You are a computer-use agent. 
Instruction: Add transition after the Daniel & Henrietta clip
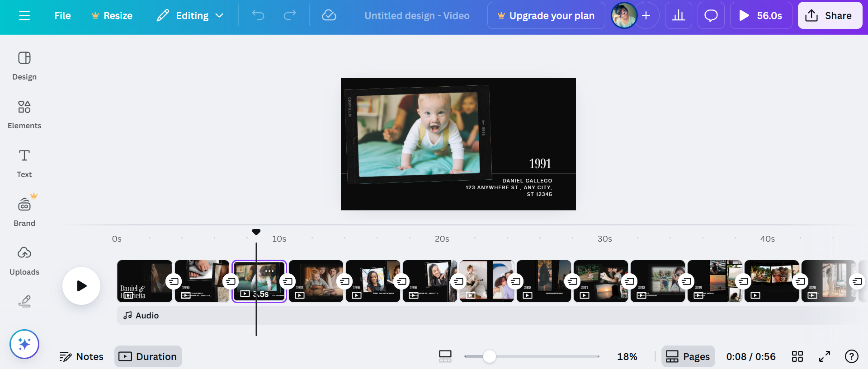click(x=174, y=281)
